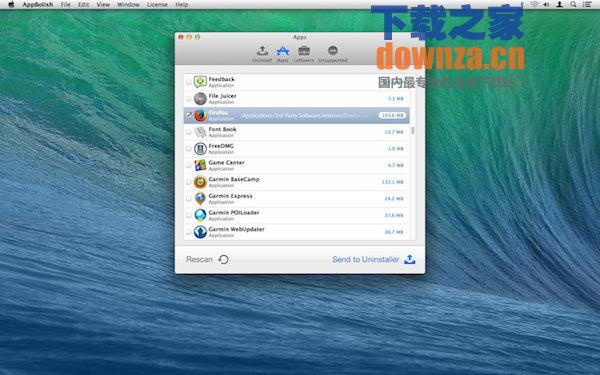Open the Edit menu
The image size is (600, 375).
click(83, 5)
